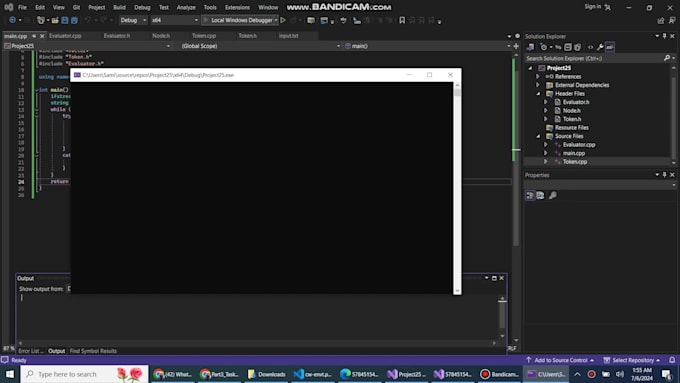This screenshot has width=680, height=383.
Task: Click the New Project toolbar icon
Action: [x=41, y=20]
